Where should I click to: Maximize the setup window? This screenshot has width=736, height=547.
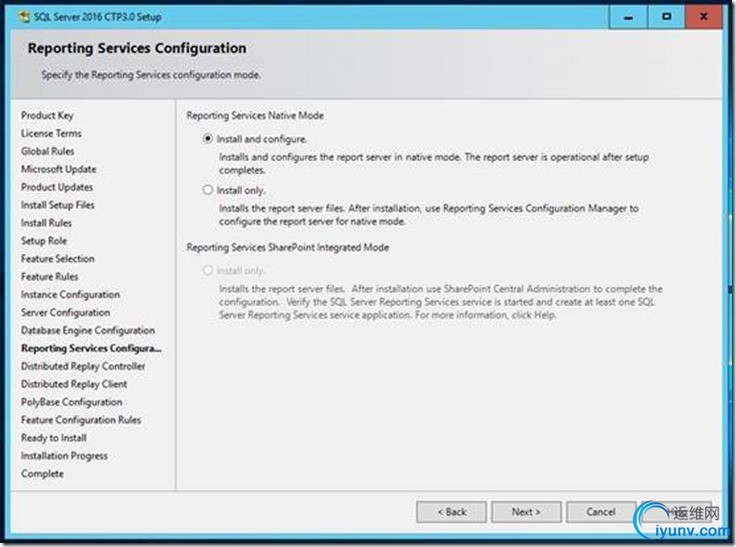coord(665,17)
